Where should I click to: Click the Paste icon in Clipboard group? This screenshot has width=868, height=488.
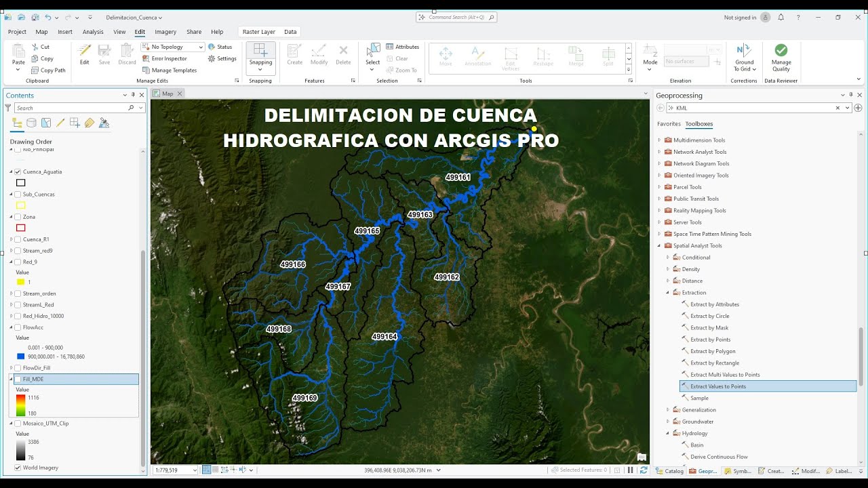pyautogui.click(x=18, y=51)
